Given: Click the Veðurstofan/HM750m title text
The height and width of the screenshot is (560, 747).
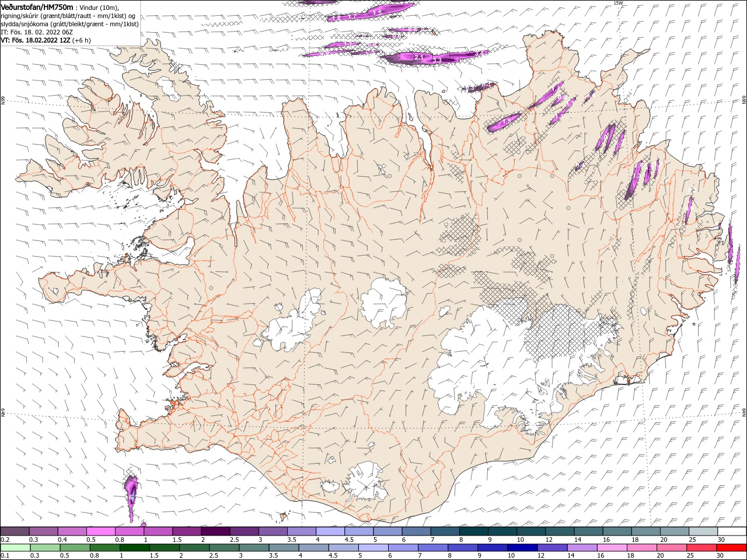Looking at the screenshot, I should [x=37, y=6].
